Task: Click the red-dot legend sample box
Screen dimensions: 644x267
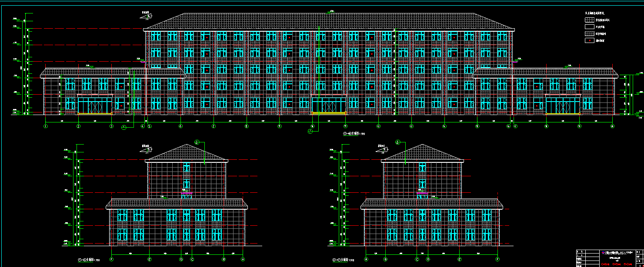Action: (589, 40)
